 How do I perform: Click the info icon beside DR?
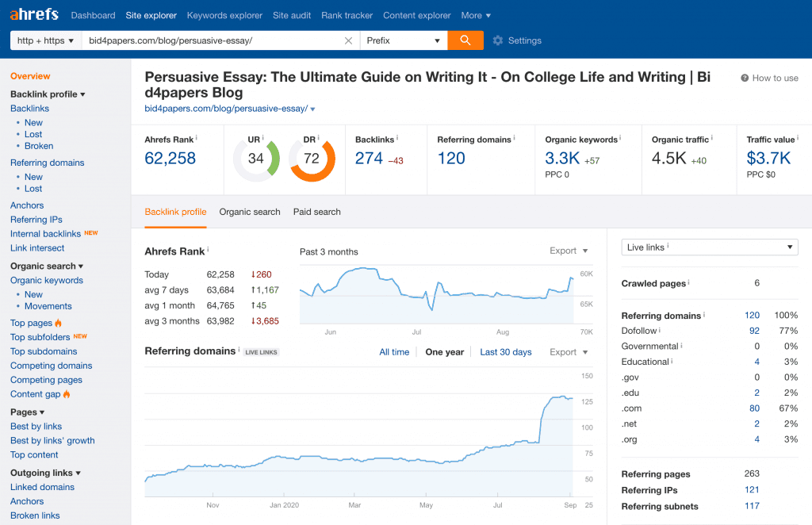click(x=318, y=138)
